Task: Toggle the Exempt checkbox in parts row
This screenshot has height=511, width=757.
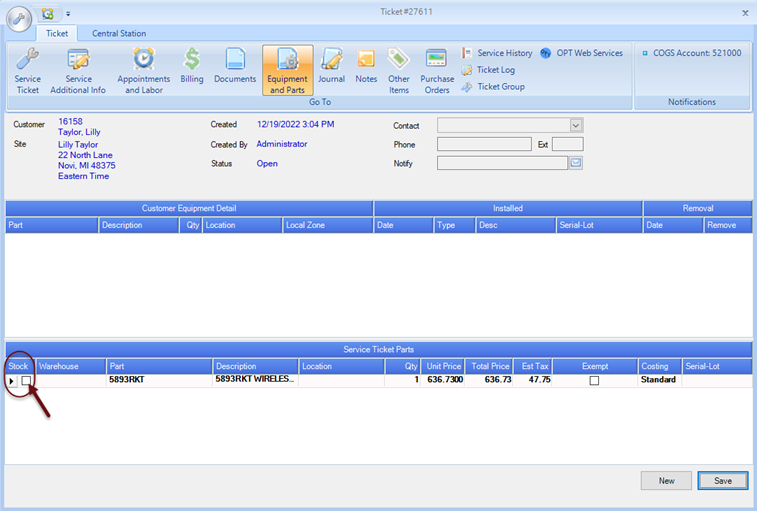Action: (x=594, y=381)
